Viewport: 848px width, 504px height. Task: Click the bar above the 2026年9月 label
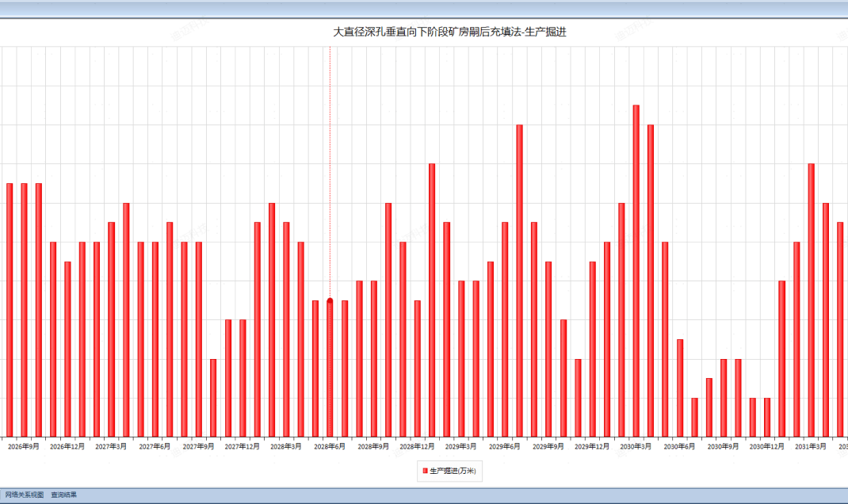[x=24, y=310]
